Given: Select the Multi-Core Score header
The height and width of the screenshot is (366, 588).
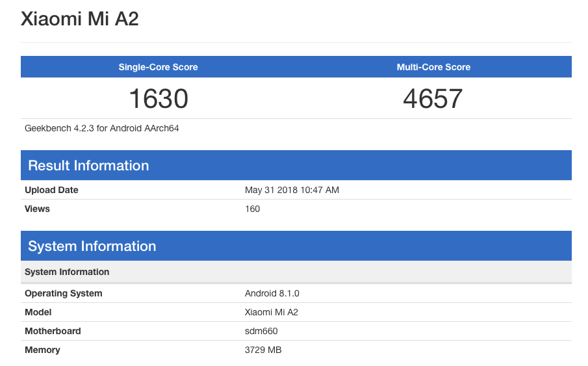Looking at the screenshot, I should [x=433, y=67].
